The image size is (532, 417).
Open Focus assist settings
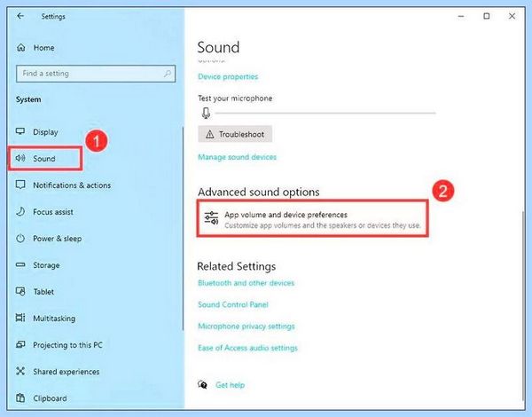pyautogui.click(x=53, y=212)
